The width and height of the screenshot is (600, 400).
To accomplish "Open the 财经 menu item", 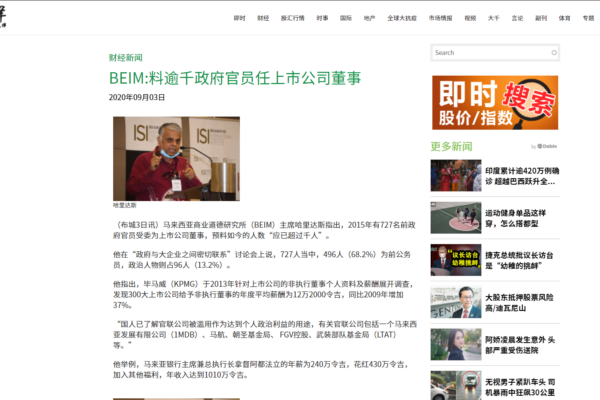I will [x=263, y=18].
